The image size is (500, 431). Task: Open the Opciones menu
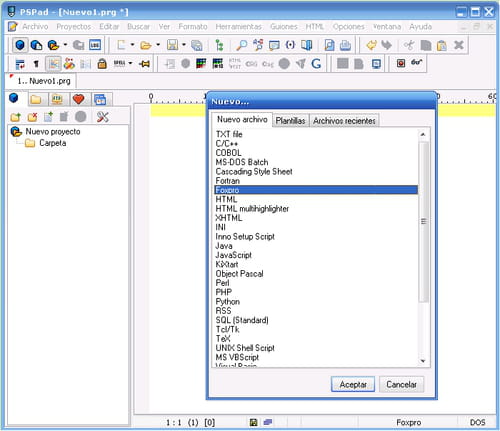tap(349, 26)
